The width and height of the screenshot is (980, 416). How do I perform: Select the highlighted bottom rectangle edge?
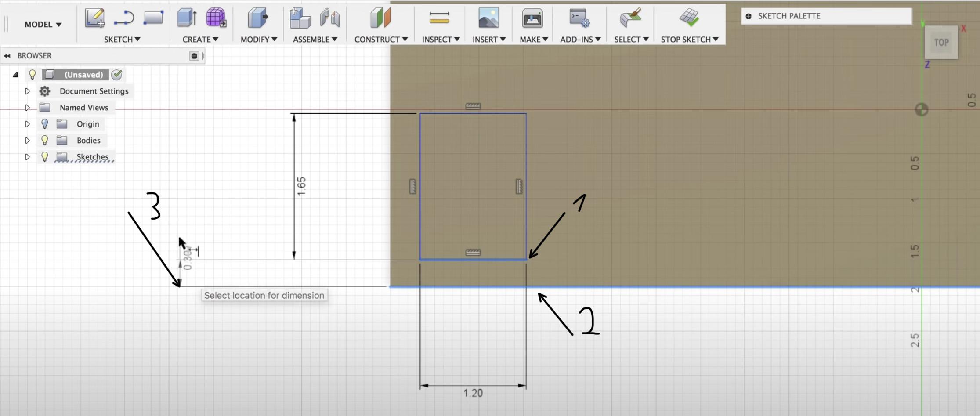[473, 260]
